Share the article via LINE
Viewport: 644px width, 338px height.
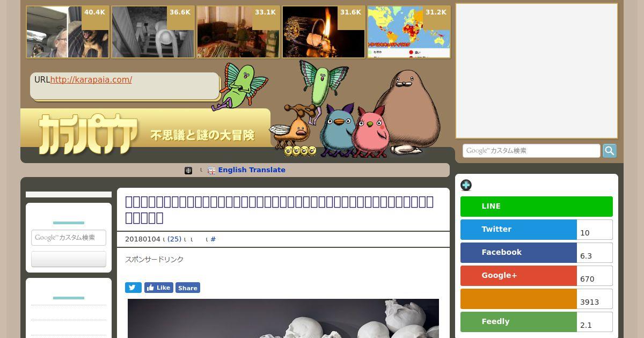pos(537,207)
